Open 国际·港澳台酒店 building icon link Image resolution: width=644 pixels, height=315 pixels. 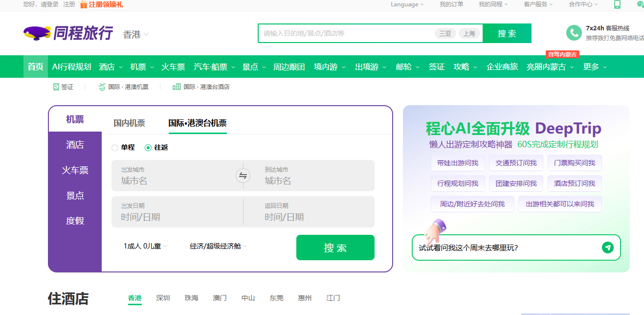pos(177,87)
